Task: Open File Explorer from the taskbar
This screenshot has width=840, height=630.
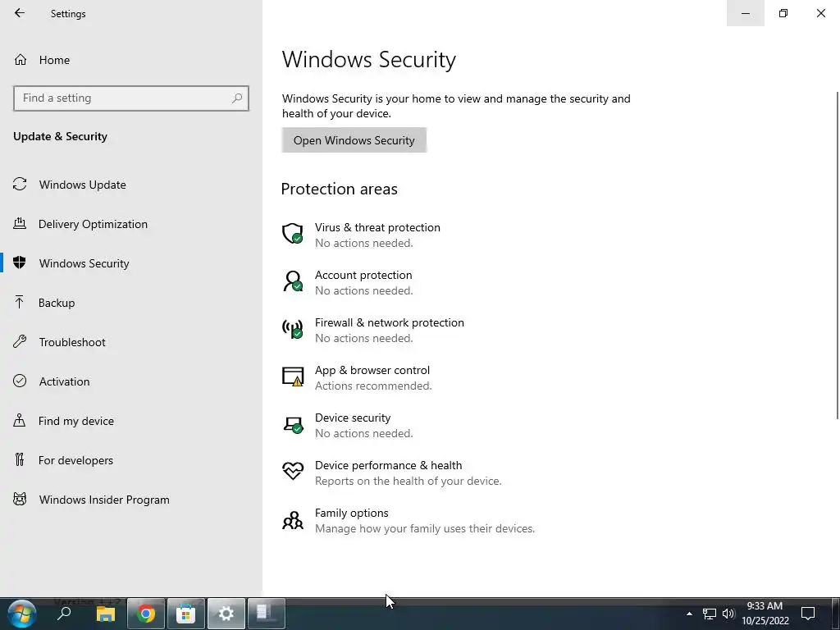Action: pyautogui.click(x=106, y=614)
